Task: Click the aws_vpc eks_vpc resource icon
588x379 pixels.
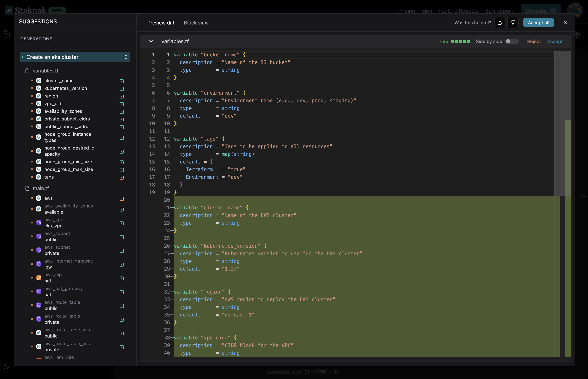Action: click(39, 222)
